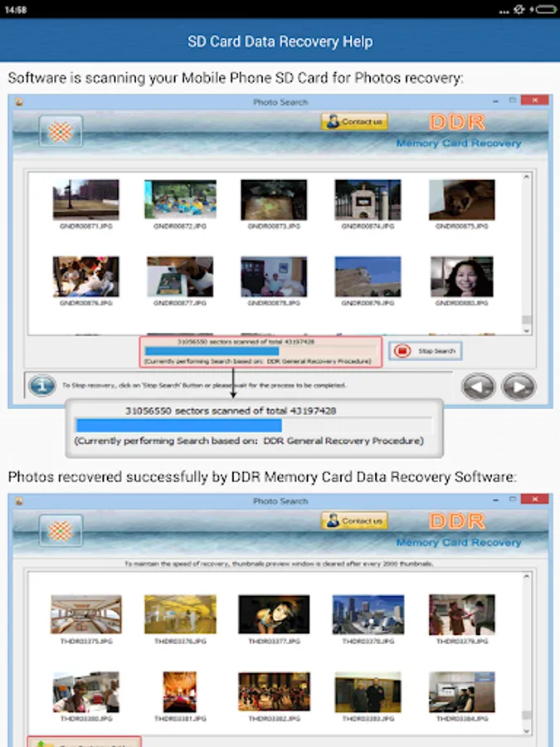Viewport: 560px width, 747px height.
Task: Click scroll-up arrow in the lower thumbnail list
Action: [526, 577]
